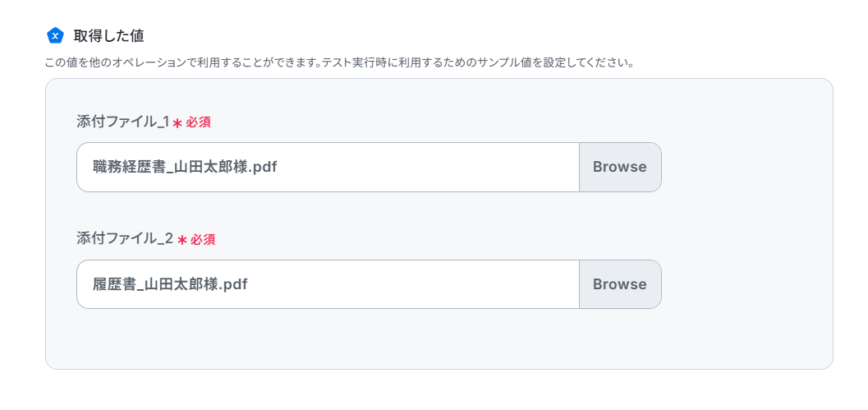The width and height of the screenshot is (868, 410).
Task: Click the 必須 tag for 添付ファイル_2
Action: [203, 240]
